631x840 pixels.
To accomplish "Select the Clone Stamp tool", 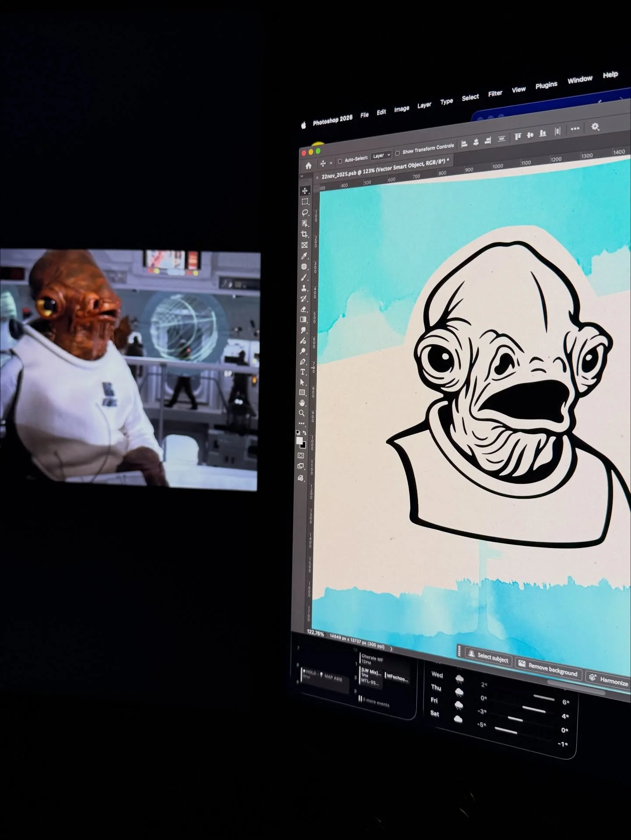I will [x=304, y=288].
